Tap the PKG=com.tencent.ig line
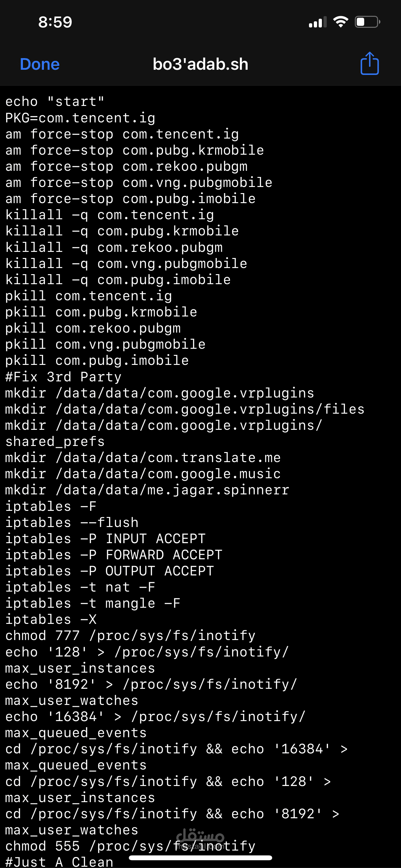Image resolution: width=401 pixels, height=868 pixels. [x=80, y=118]
